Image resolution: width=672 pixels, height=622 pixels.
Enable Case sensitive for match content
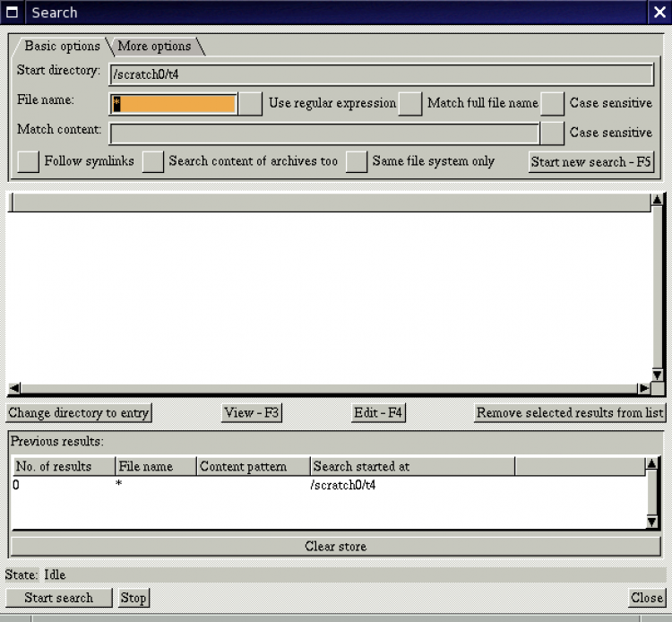pos(552,133)
